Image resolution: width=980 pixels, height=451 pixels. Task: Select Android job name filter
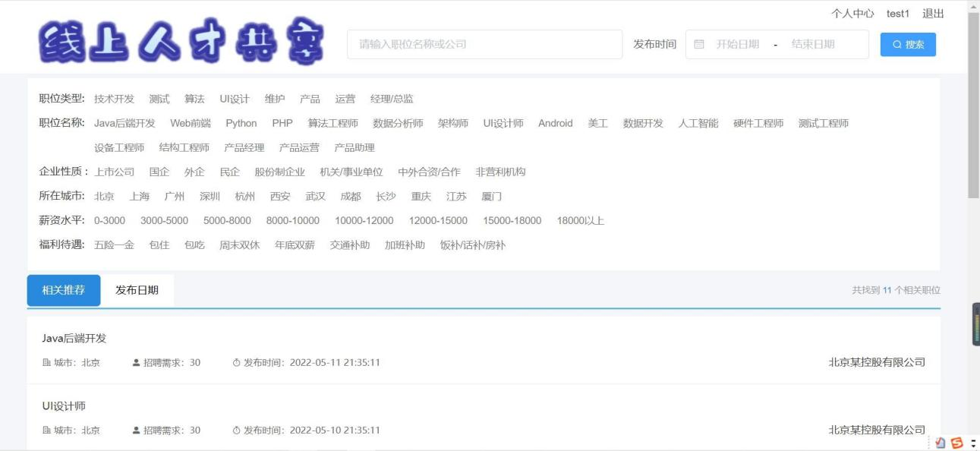pos(556,124)
